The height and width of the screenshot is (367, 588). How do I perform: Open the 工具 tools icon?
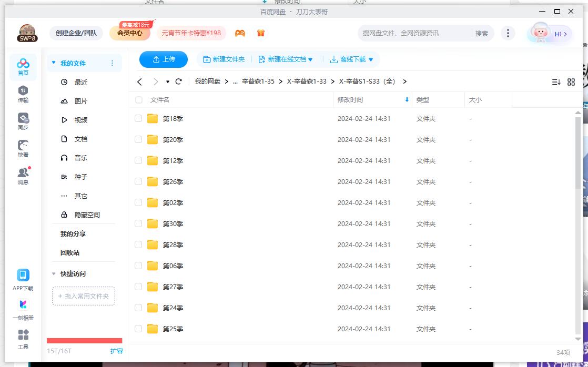coord(23,339)
